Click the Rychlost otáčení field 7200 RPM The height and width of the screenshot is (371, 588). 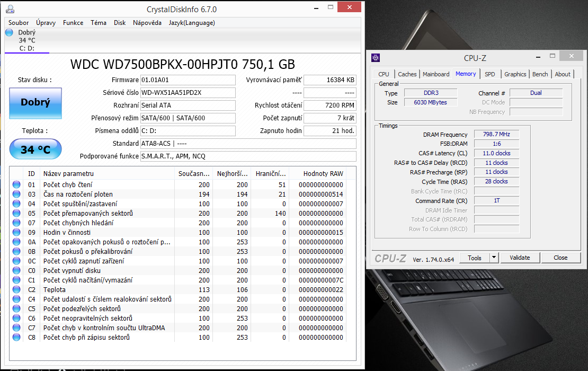[x=329, y=105]
